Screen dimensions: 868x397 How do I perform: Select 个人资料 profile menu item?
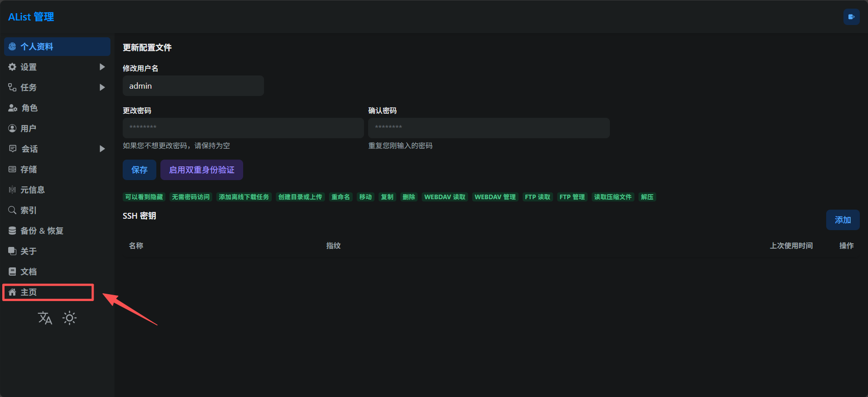pyautogui.click(x=37, y=47)
